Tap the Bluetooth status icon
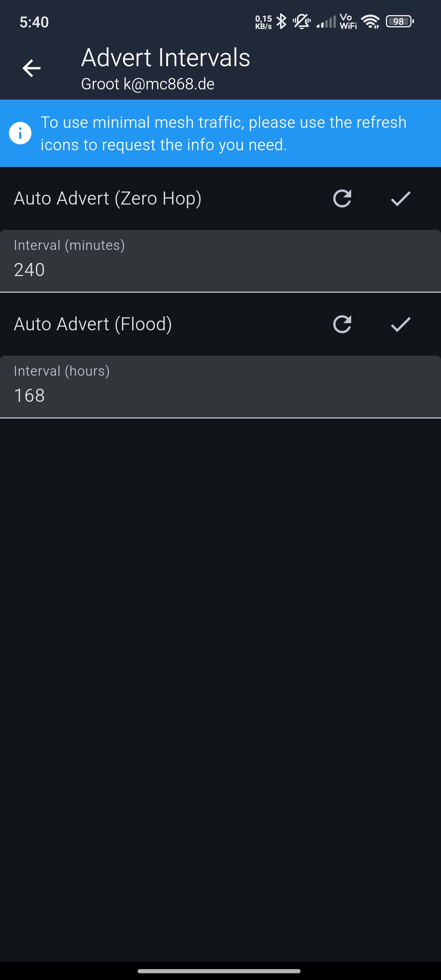This screenshot has height=980, width=441. (x=281, y=21)
